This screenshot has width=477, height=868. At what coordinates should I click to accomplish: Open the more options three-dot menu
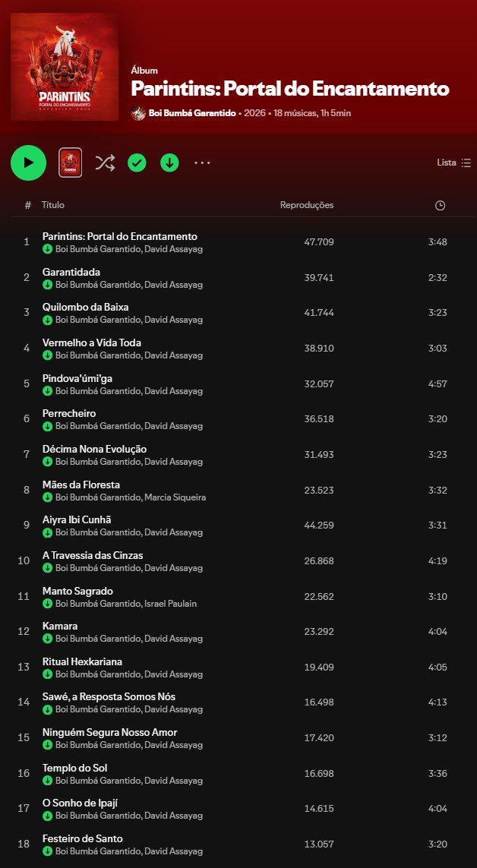tap(202, 163)
